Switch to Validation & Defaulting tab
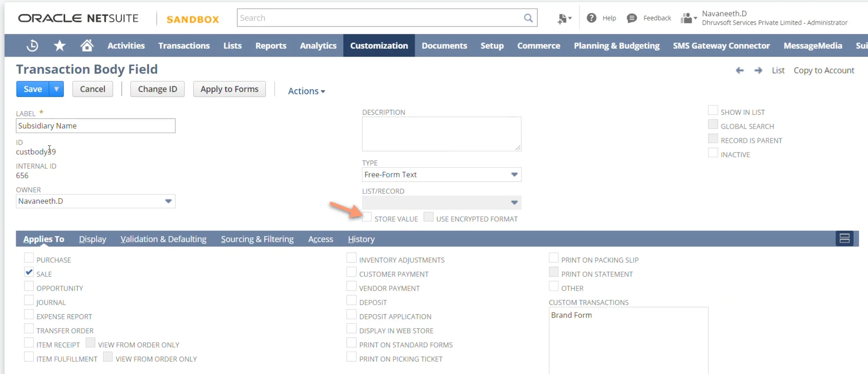The width and height of the screenshot is (868, 374). click(x=163, y=239)
